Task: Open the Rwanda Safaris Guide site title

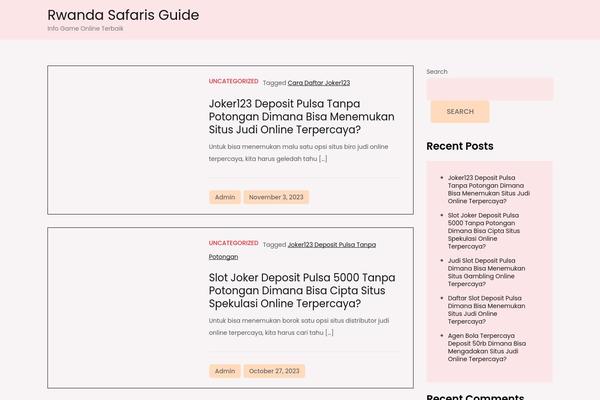Action: (x=123, y=15)
